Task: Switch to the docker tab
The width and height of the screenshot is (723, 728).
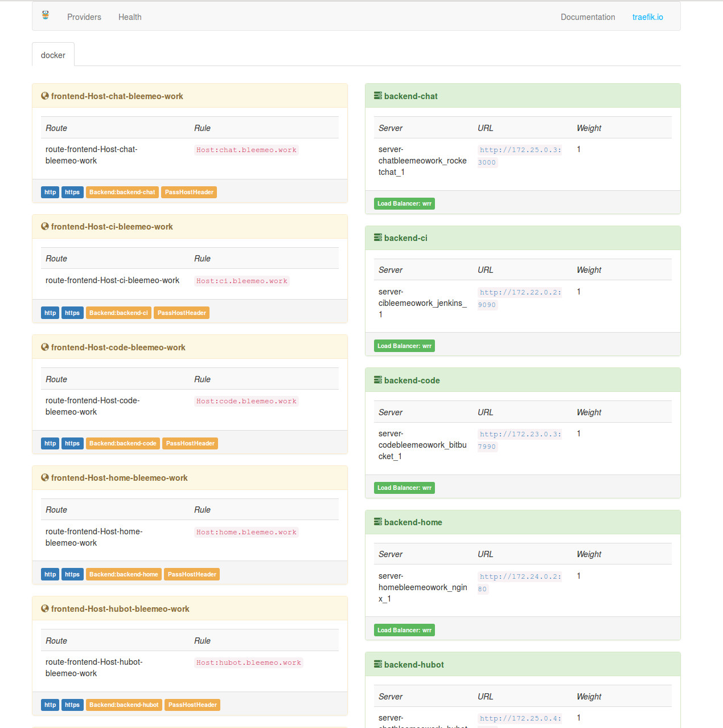Action: tap(53, 55)
